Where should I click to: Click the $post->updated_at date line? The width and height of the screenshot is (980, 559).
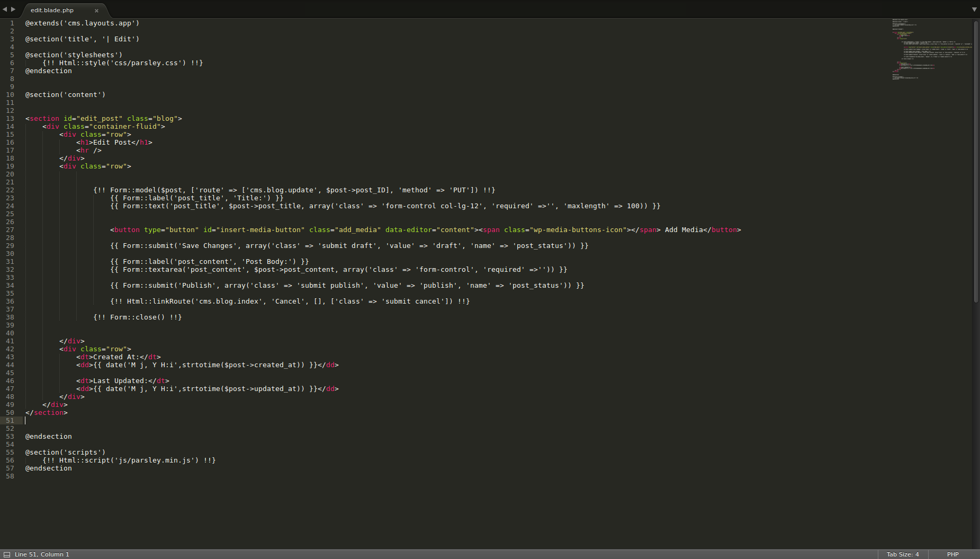(208, 389)
